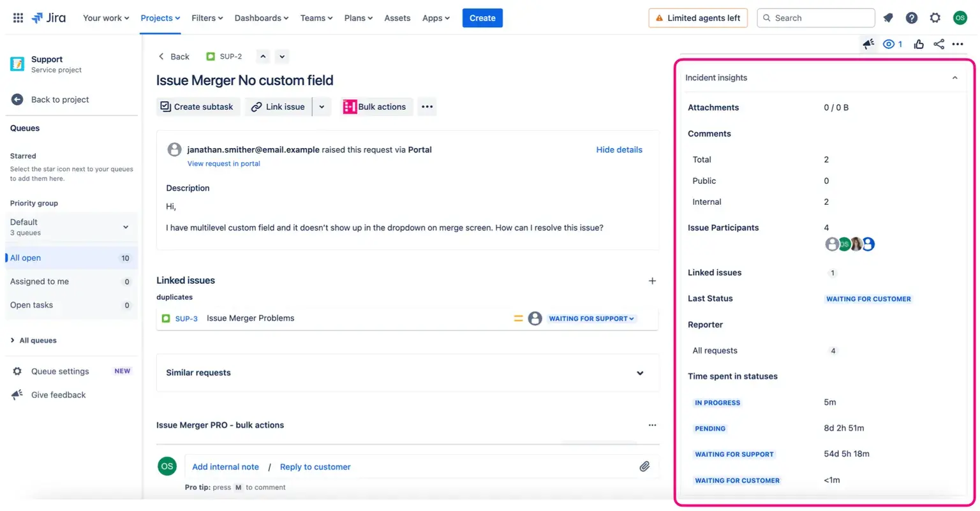Expand the Similar requests section
The width and height of the screenshot is (980, 511).
[640, 373]
